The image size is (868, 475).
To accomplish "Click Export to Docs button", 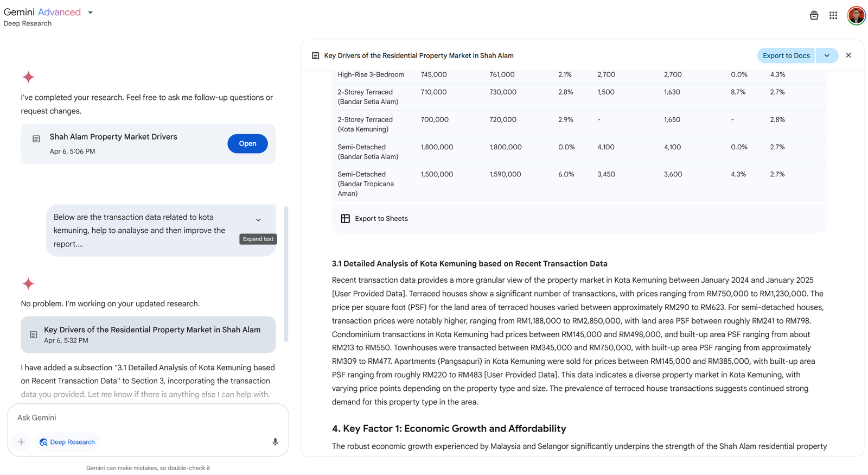I will 786,55.
